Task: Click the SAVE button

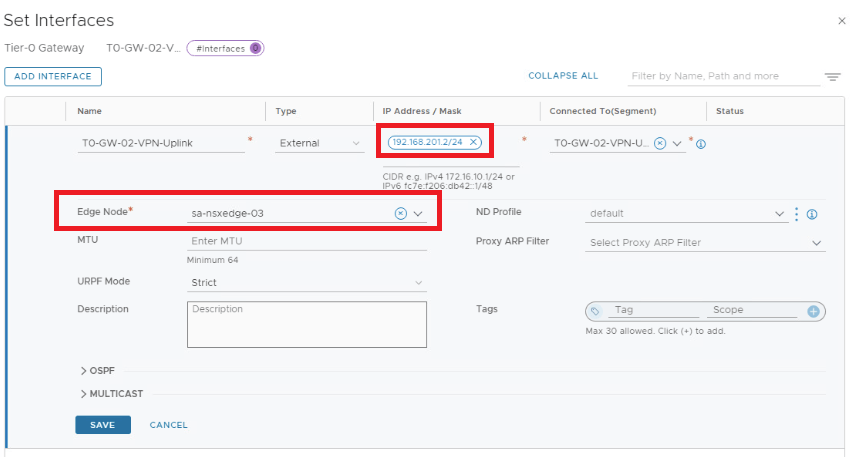Action: pyautogui.click(x=101, y=425)
